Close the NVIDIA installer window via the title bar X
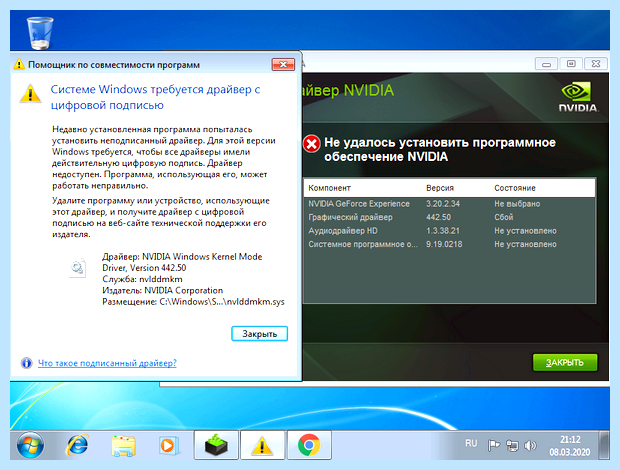The image size is (620, 470). [x=596, y=64]
